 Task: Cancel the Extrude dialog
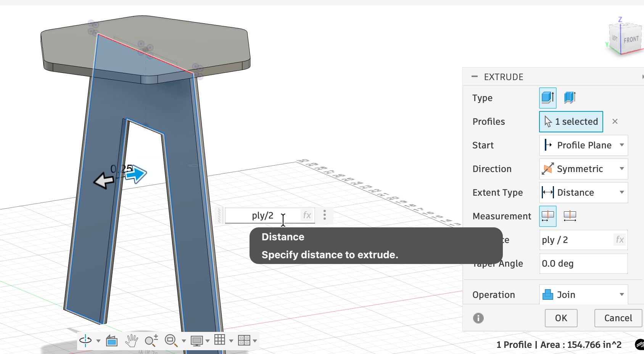[x=618, y=318]
